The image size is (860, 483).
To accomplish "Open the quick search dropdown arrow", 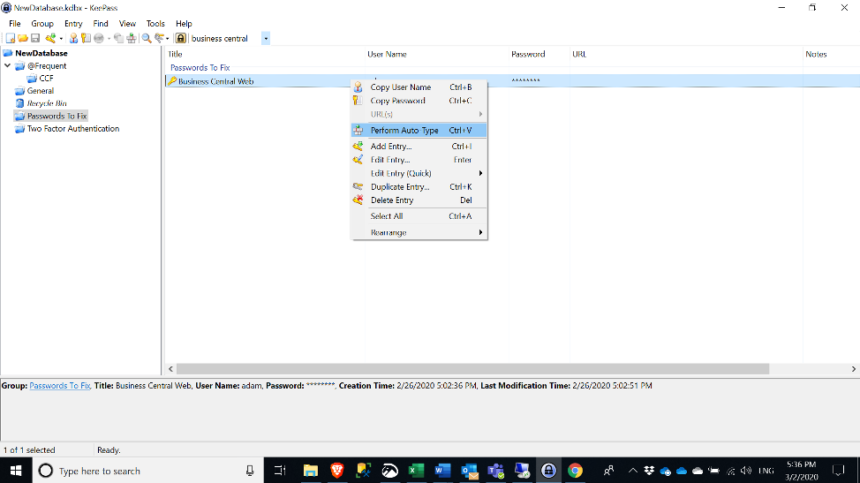I will (x=265, y=38).
